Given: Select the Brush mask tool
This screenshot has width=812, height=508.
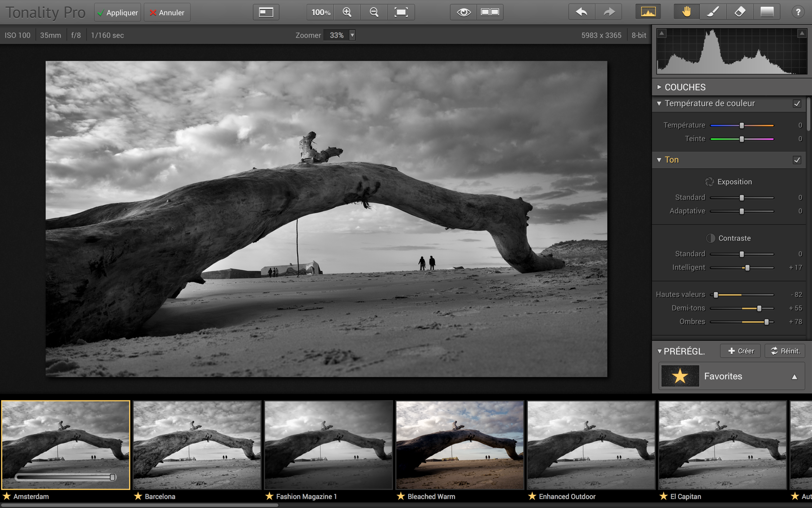Looking at the screenshot, I should pos(713,12).
